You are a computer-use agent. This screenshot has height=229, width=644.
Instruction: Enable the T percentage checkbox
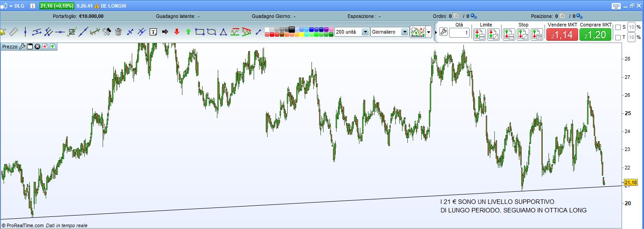tap(618, 38)
